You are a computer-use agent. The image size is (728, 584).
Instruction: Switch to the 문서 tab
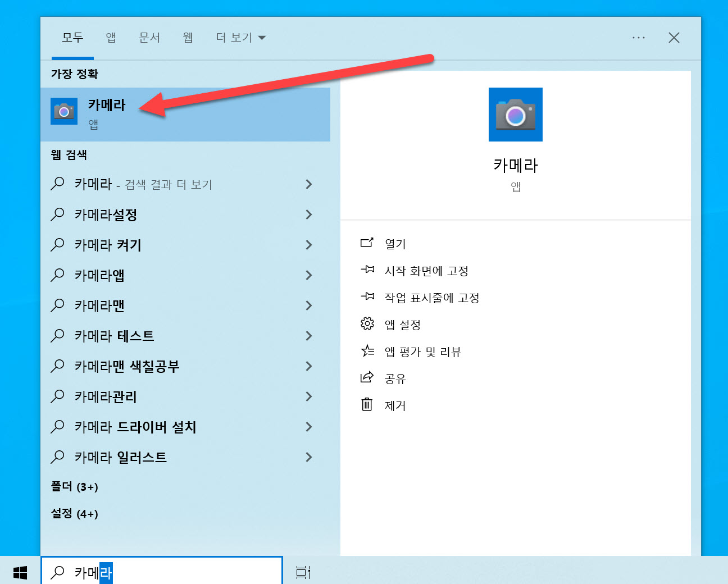tap(149, 38)
